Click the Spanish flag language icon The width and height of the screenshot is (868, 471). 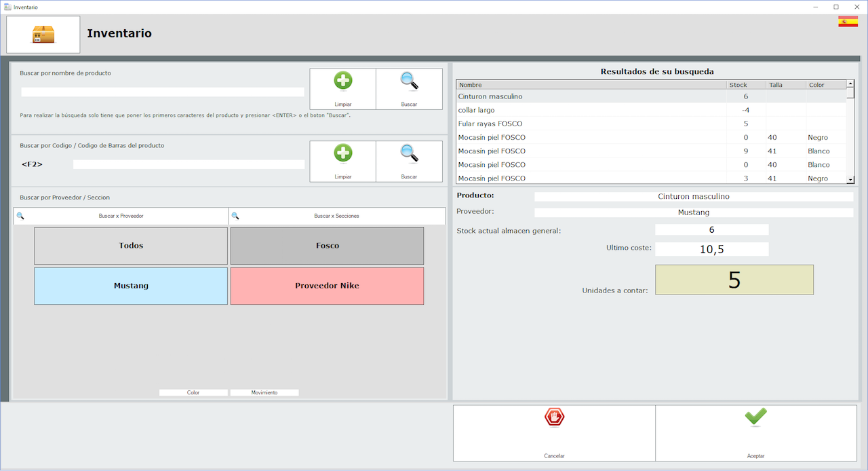[x=848, y=22]
